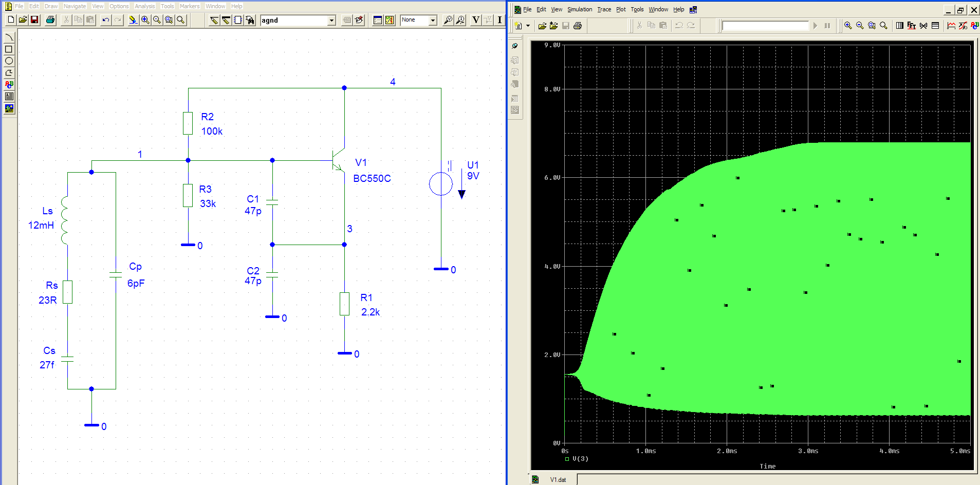Toggle bias voltage display V
Viewport: 980px width, 485px height.
coord(476,20)
